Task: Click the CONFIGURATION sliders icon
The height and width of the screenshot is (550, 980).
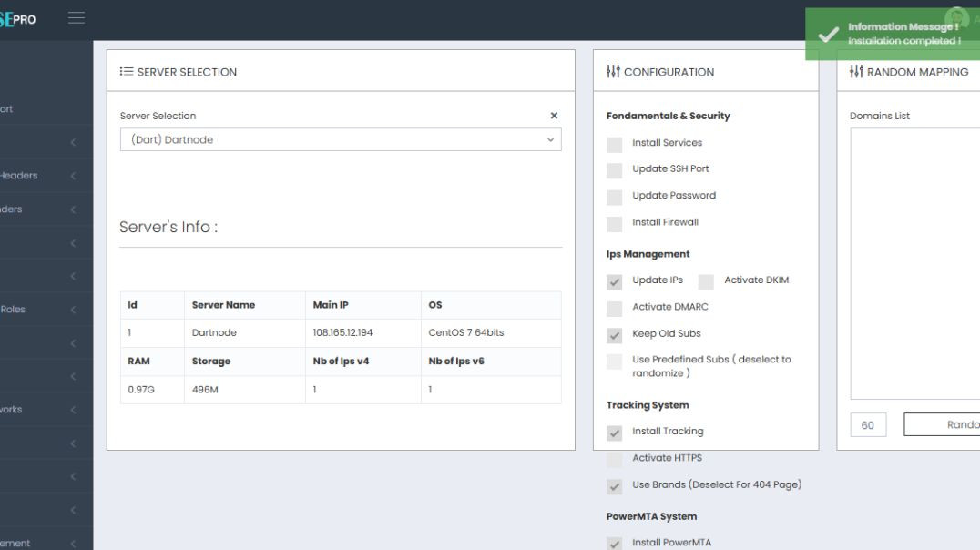Action: [613, 71]
